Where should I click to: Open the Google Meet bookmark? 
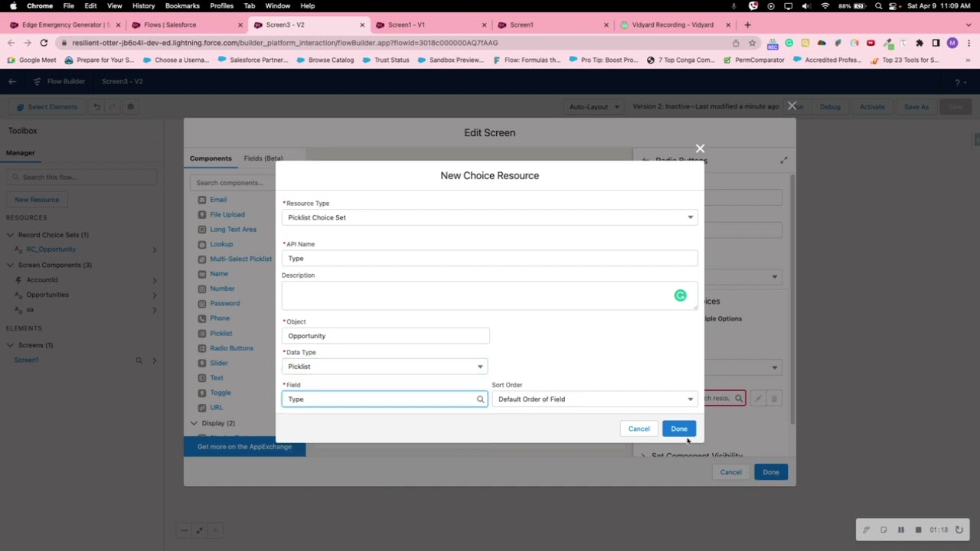tap(31, 60)
